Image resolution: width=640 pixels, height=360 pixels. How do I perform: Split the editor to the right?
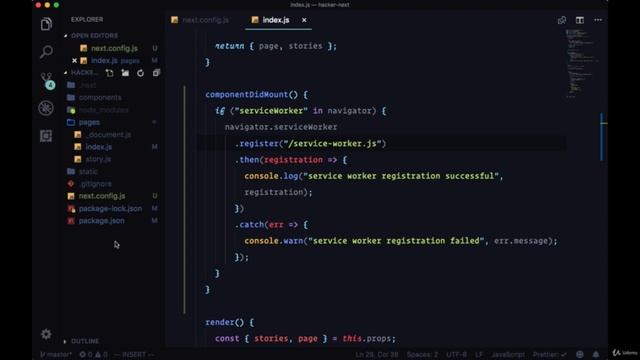pos(580,20)
